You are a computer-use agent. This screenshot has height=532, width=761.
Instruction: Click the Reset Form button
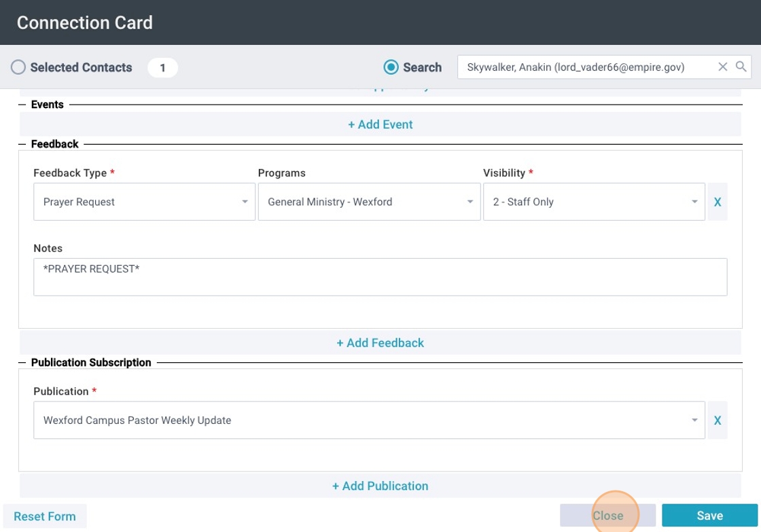point(45,516)
